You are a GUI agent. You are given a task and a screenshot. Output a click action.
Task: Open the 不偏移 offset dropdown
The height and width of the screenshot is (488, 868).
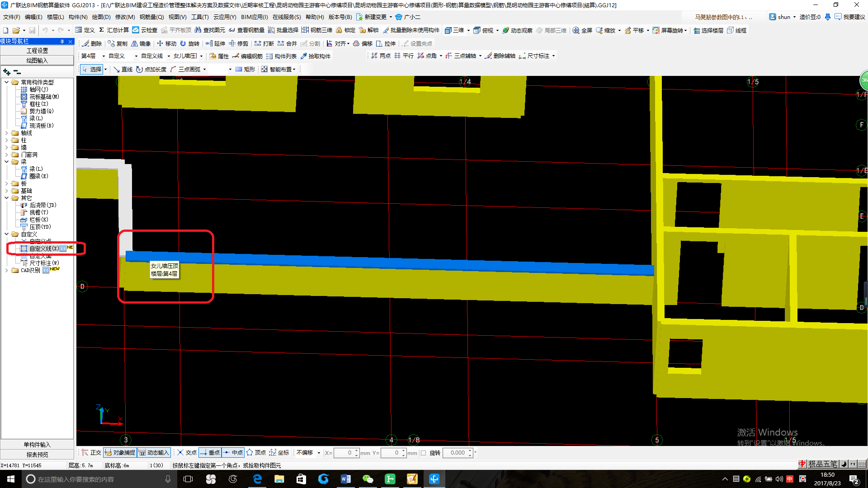click(x=319, y=453)
